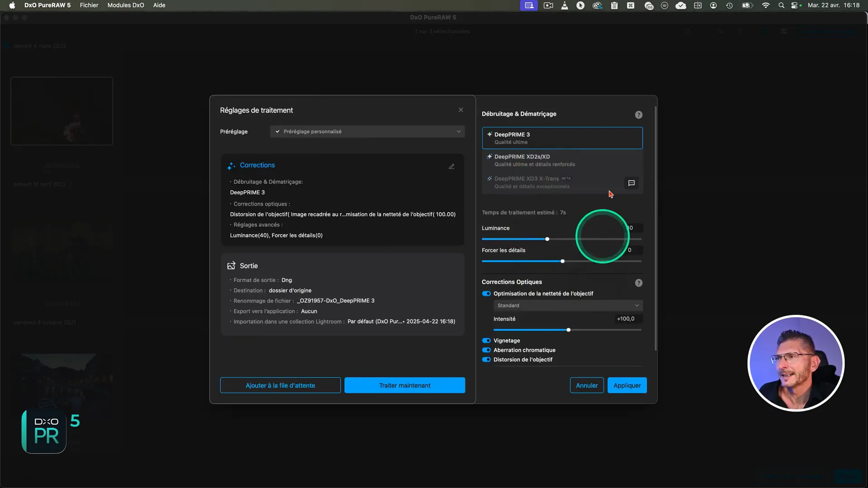Click "Luminance(40), Forcer les détails(0)" text
Screen dimensions: 868x488
point(276,235)
